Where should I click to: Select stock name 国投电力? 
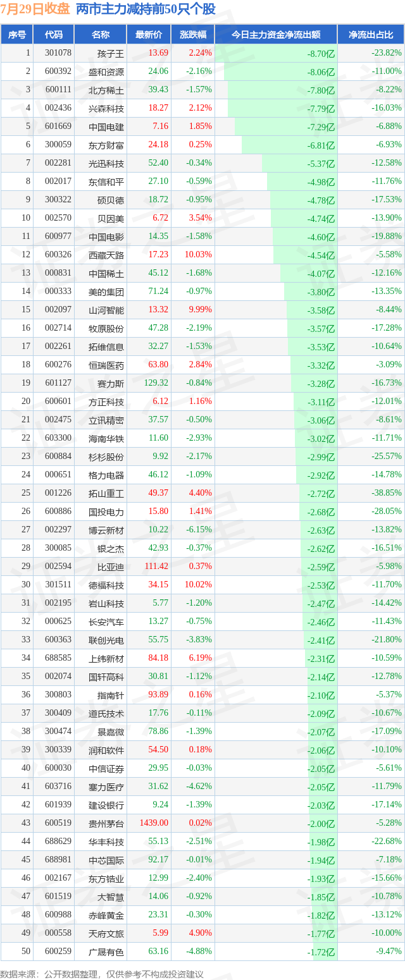coord(106,511)
